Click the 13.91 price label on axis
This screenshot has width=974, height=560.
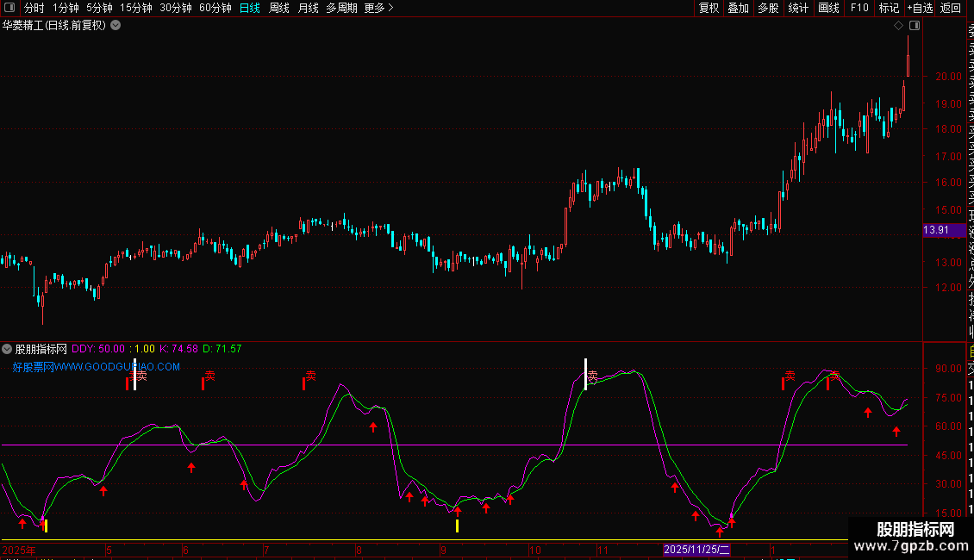[x=936, y=230]
